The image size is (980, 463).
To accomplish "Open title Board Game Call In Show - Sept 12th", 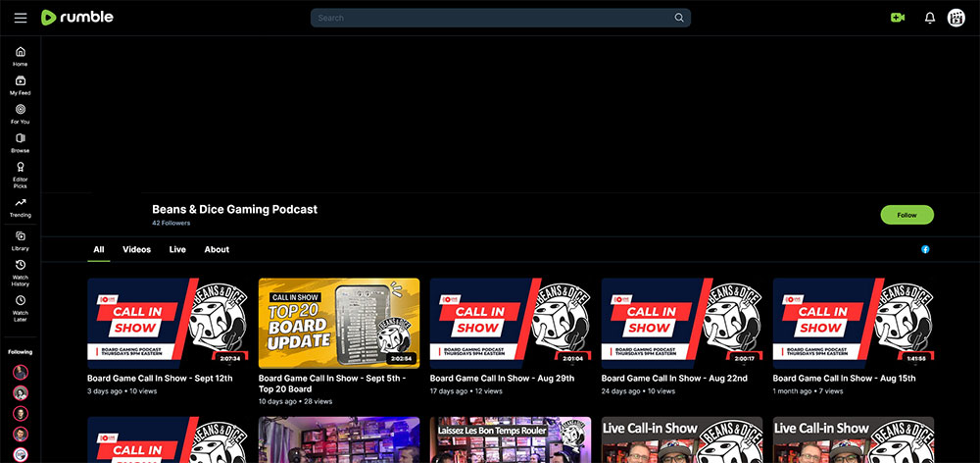I will pos(160,378).
